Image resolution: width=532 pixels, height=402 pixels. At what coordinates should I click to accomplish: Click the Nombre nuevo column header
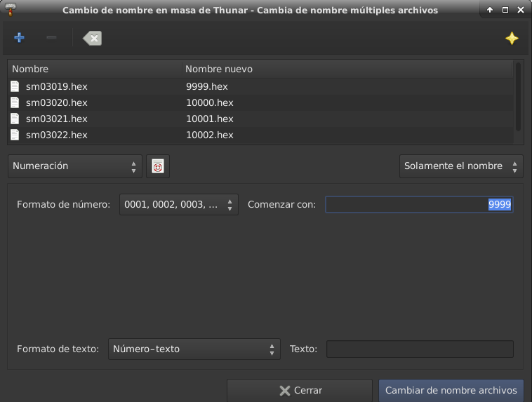click(347, 69)
